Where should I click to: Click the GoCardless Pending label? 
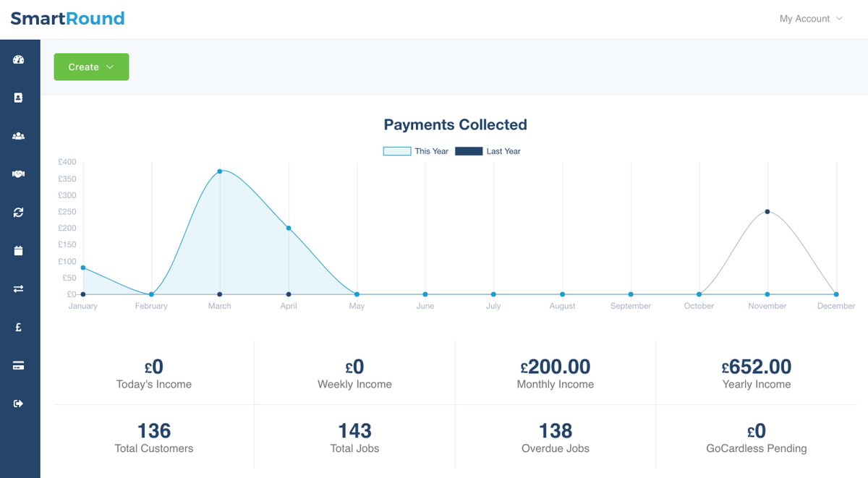tap(757, 448)
